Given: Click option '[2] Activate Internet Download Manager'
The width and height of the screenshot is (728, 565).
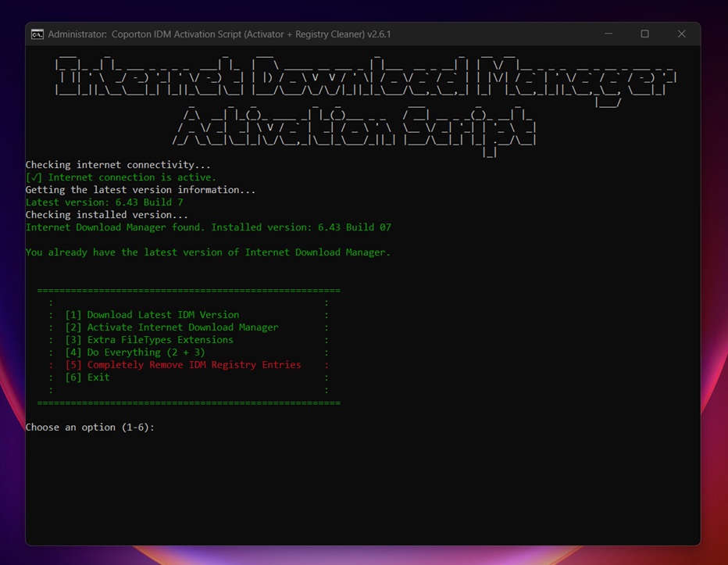Looking at the screenshot, I should 172,327.
